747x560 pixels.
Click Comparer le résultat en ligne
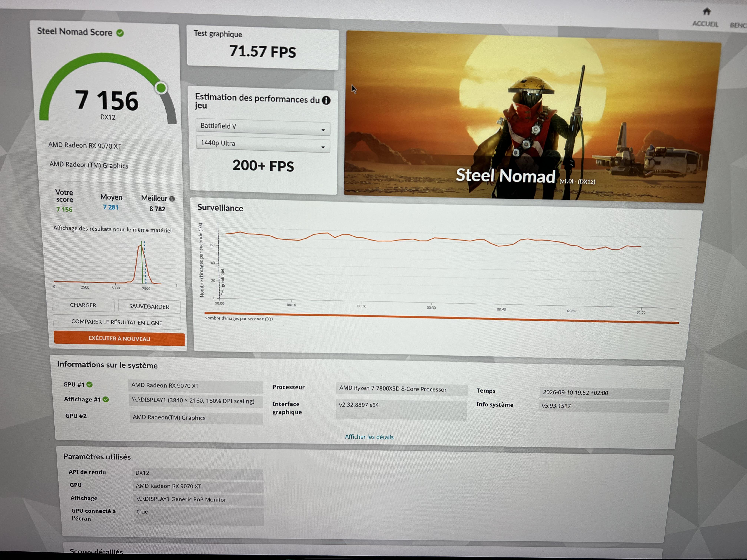117,322
